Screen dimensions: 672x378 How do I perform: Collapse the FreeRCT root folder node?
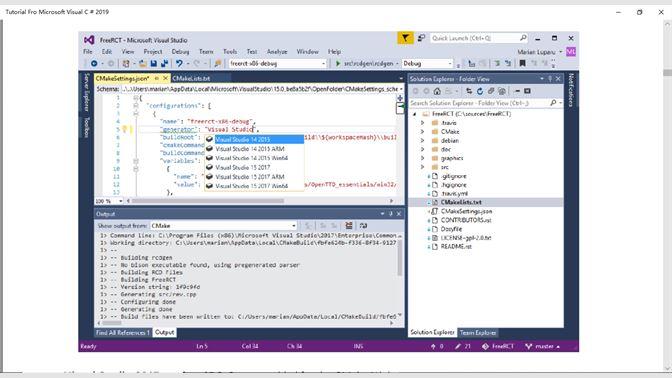coord(414,114)
